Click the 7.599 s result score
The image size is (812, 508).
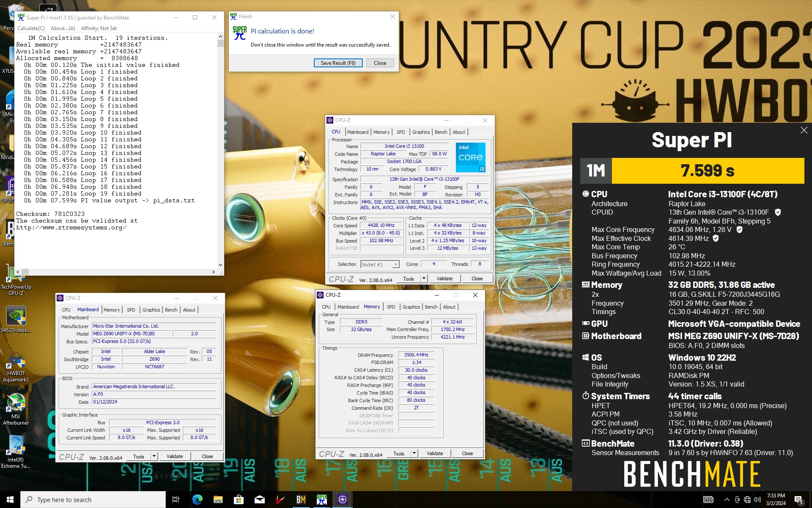(x=708, y=171)
